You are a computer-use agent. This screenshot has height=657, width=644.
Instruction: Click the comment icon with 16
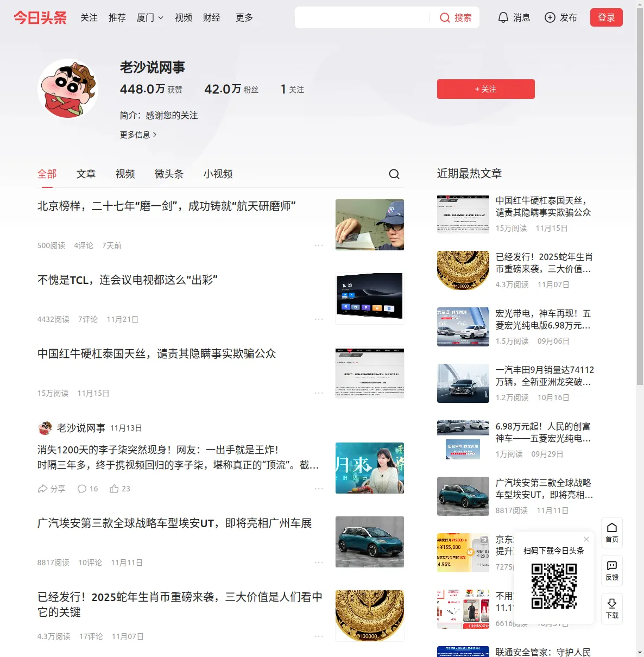(82, 489)
